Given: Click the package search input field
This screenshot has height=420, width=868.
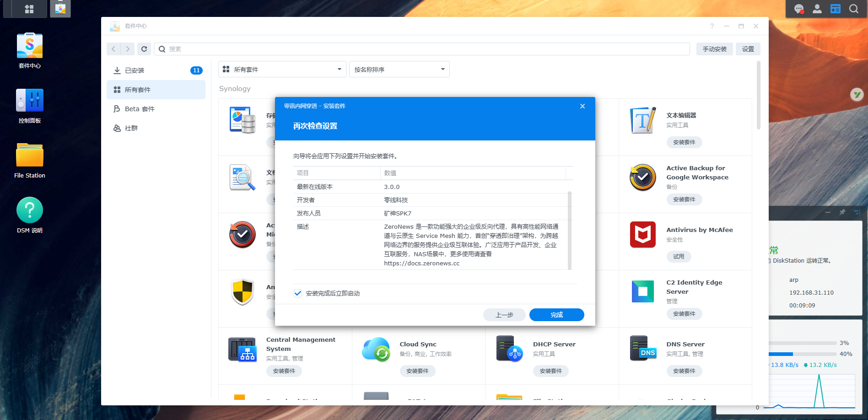Looking at the screenshot, I should point(426,49).
